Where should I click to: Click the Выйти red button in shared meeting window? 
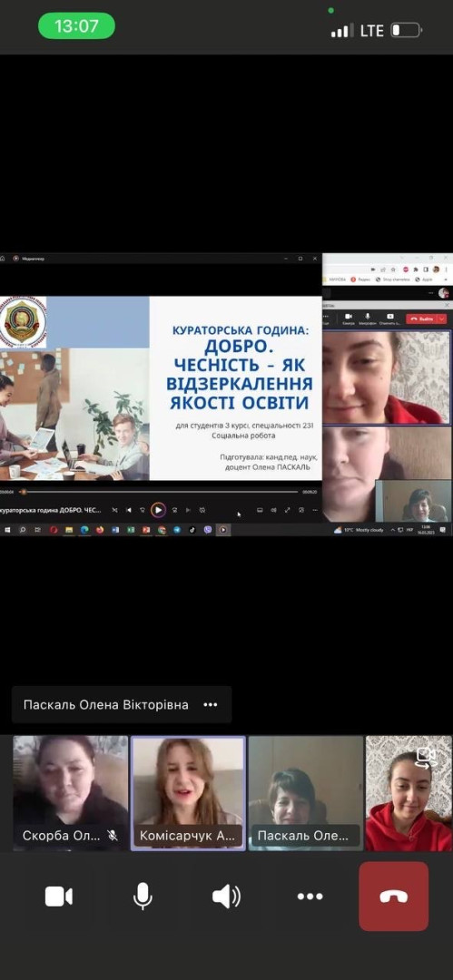pyautogui.click(x=422, y=318)
